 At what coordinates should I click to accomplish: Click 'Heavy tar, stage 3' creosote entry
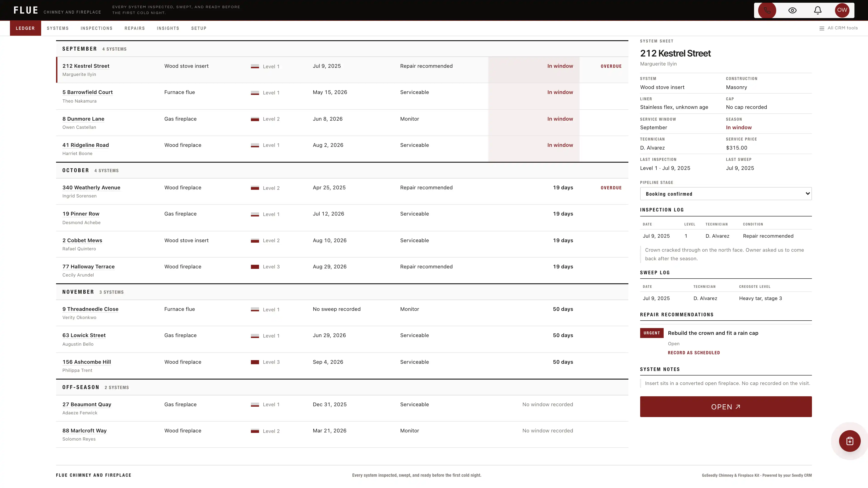pyautogui.click(x=760, y=298)
